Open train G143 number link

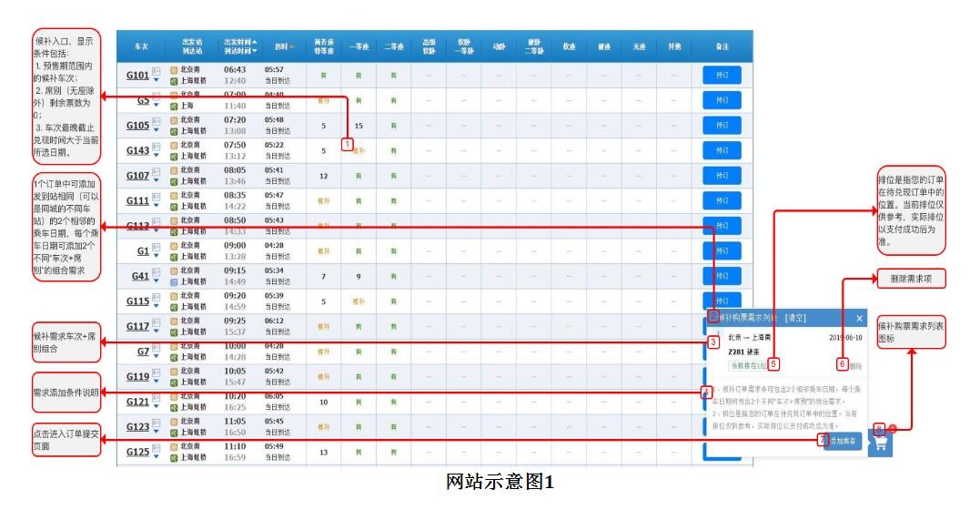tap(137, 150)
